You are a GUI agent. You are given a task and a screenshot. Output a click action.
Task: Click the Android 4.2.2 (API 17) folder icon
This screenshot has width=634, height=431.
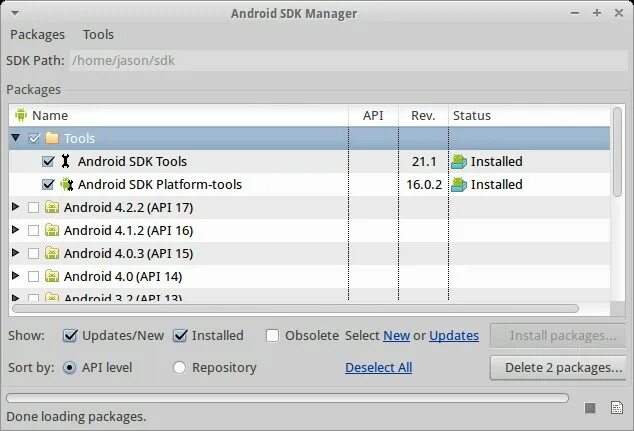(x=52, y=208)
